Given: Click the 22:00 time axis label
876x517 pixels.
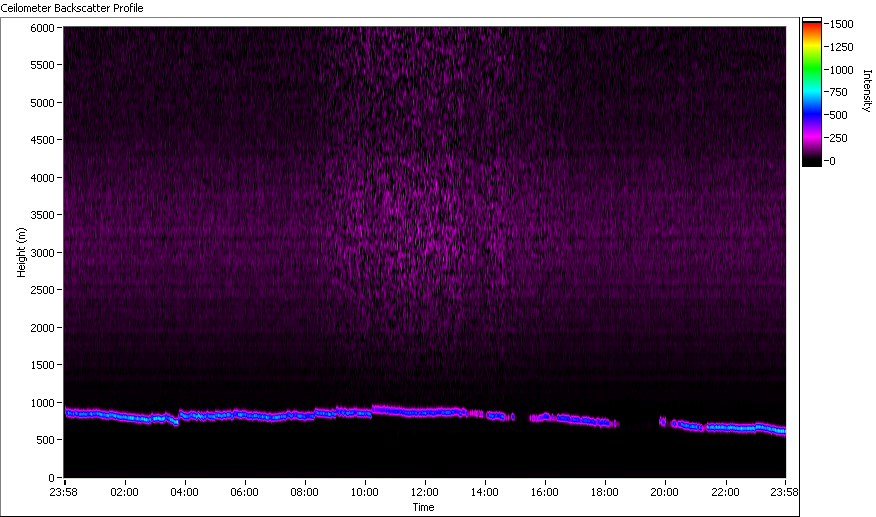Looking at the screenshot, I should (x=725, y=492).
